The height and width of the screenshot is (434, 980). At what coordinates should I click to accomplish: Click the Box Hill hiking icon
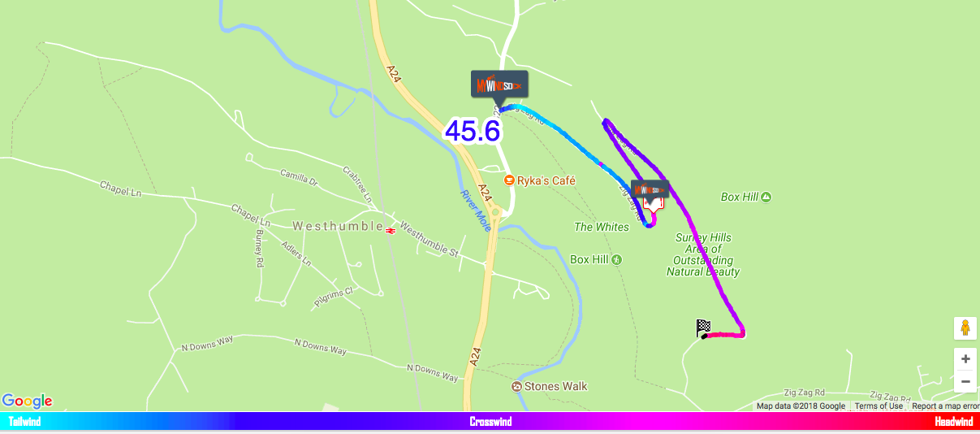click(617, 259)
